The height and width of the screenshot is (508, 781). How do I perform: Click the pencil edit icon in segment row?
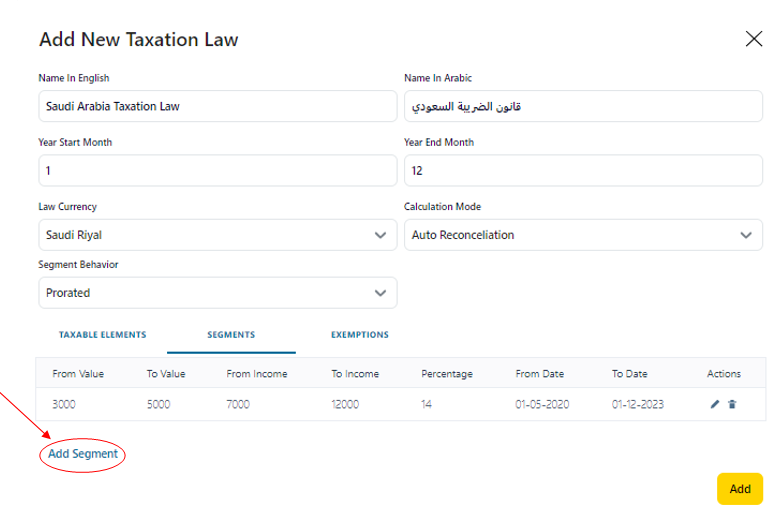click(715, 404)
